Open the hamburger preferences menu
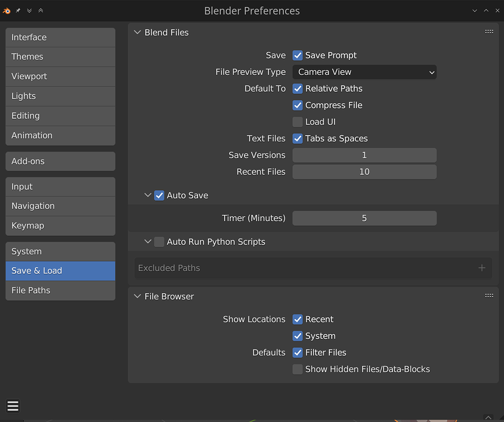 point(13,406)
